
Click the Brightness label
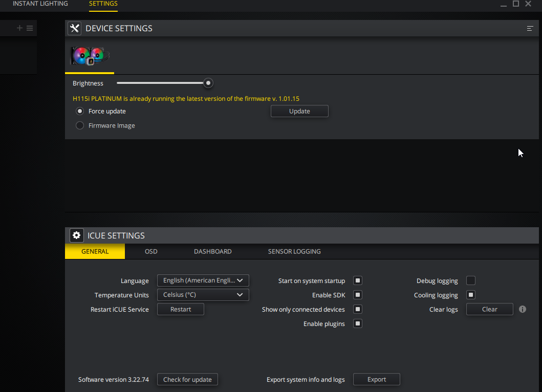88,83
